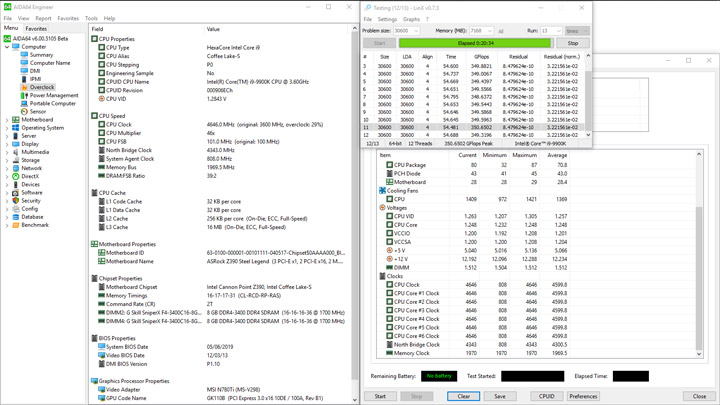Open AIDA64 Tools menu
The image size is (720, 405).
click(x=91, y=18)
